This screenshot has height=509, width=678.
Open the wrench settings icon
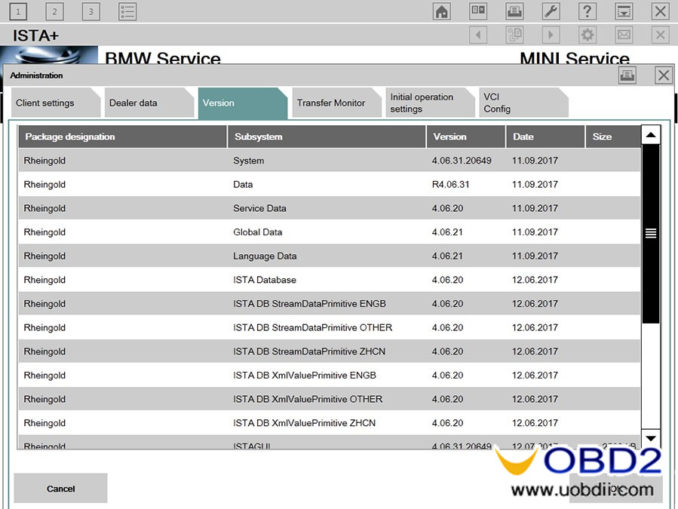coord(551,12)
